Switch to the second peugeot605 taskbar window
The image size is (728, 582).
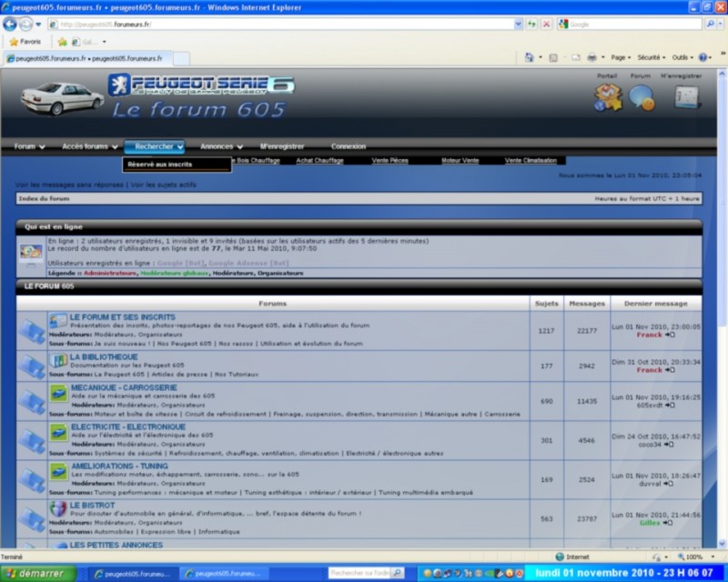click(x=224, y=574)
